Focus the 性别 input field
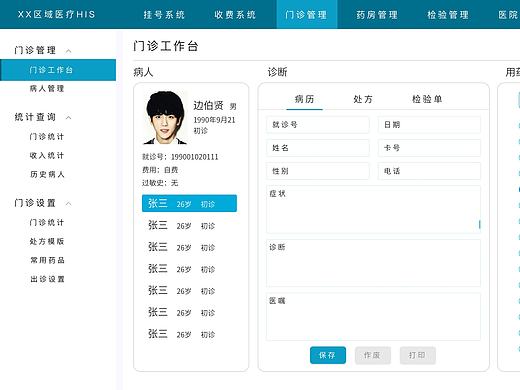The image size is (520, 390). point(318,171)
